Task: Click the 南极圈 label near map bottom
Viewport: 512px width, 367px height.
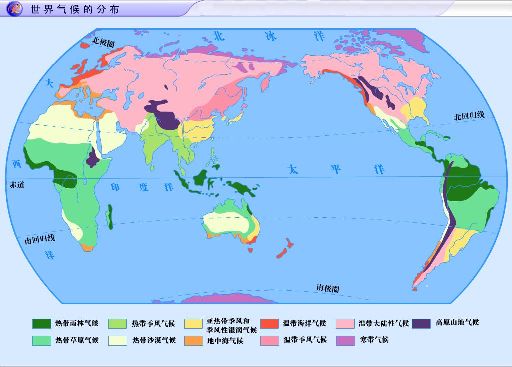Action: [328, 288]
